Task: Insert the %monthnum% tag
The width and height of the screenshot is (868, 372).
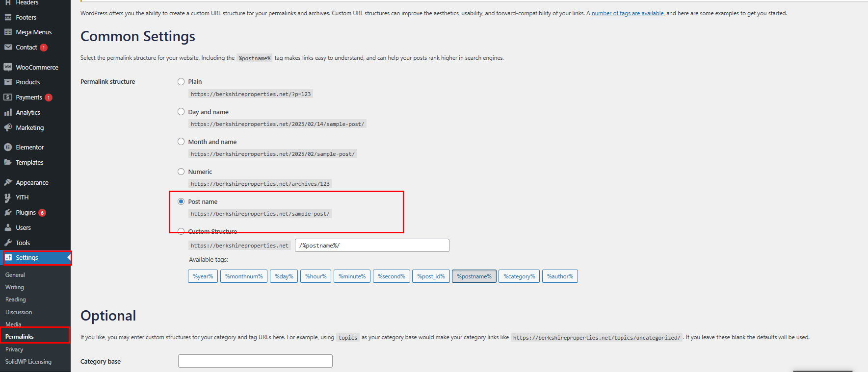Action: click(x=244, y=276)
